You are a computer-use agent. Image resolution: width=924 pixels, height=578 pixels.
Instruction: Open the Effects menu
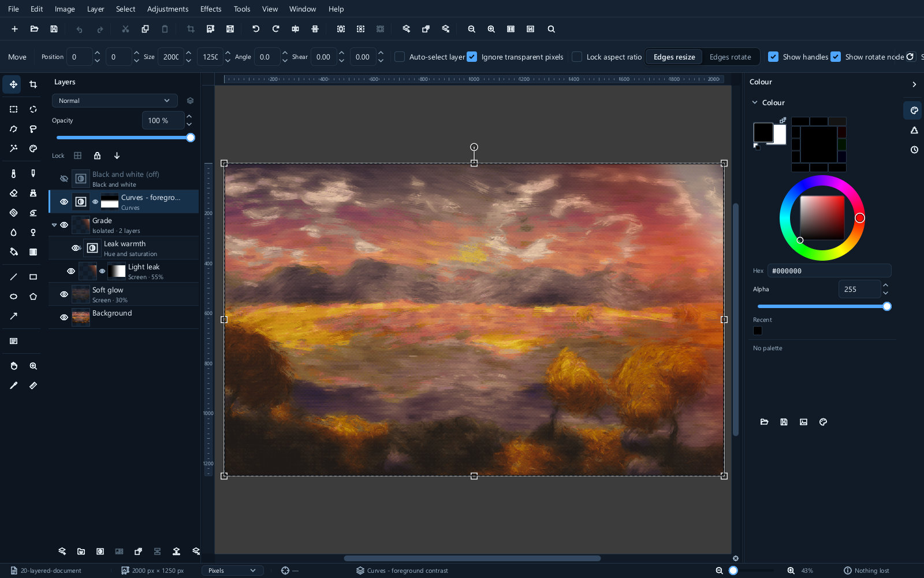pyautogui.click(x=211, y=9)
